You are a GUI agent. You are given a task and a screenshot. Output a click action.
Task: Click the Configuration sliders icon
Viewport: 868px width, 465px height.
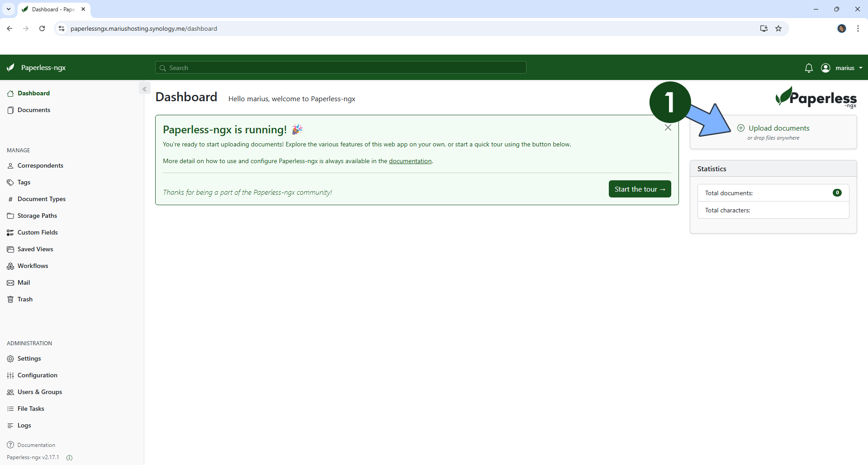[10, 376]
